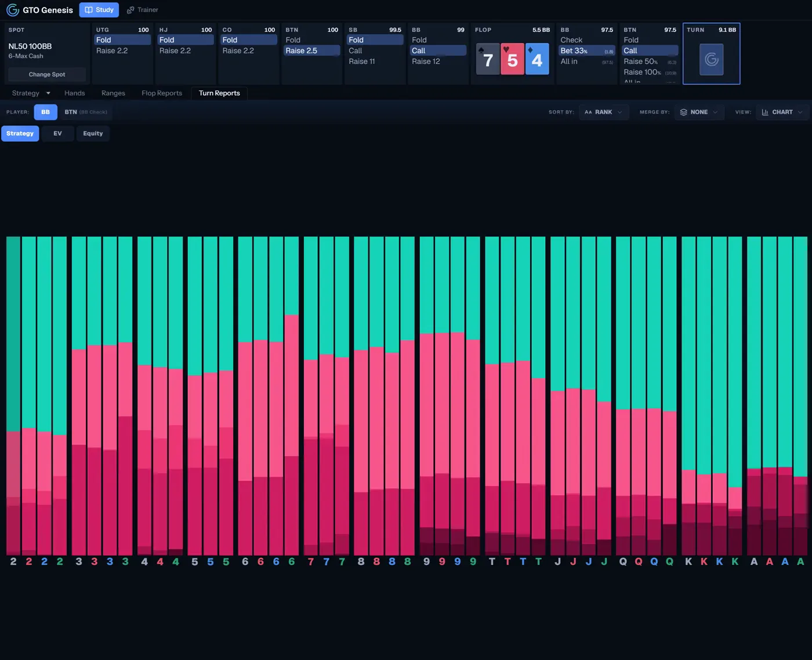The image size is (812, 660).
Task: Click the green 6 of clubs bar
Action: (291, 396)
